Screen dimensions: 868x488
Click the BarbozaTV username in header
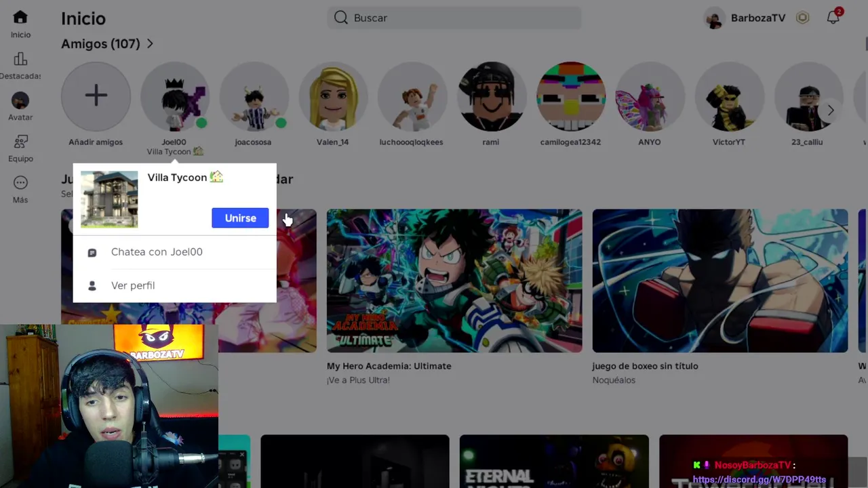758,18
